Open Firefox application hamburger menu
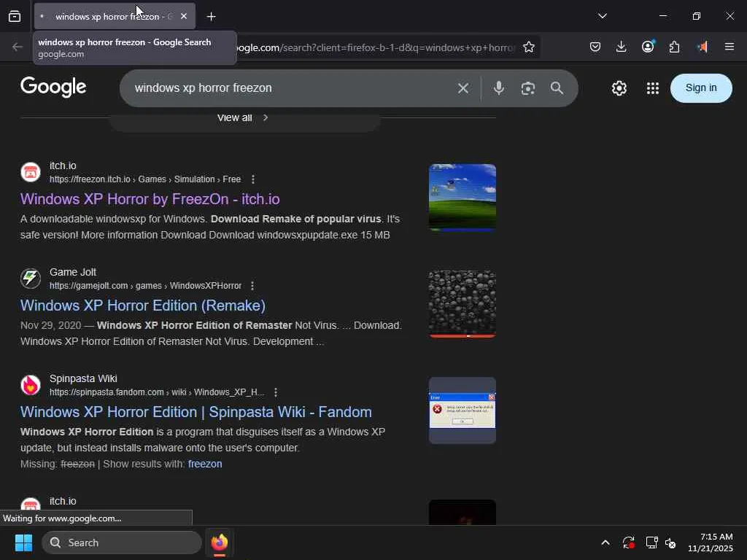 (x=729, y=47)
